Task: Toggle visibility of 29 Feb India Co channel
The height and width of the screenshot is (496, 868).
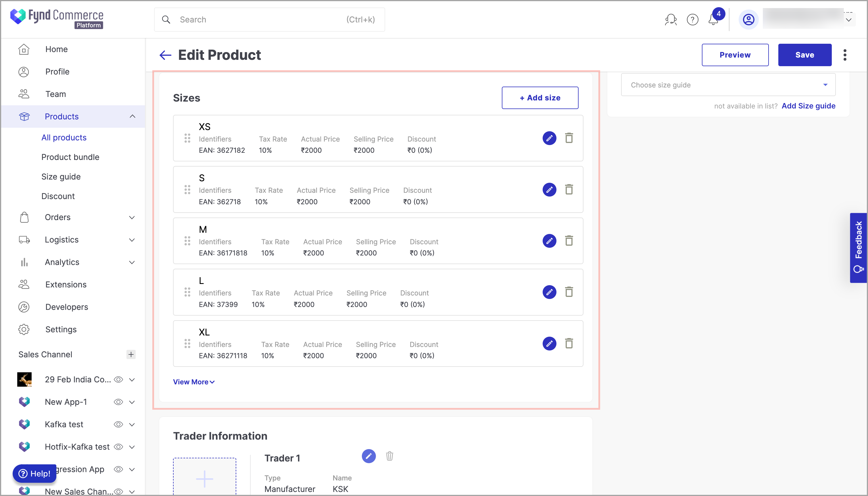Action: click(x=118, y=379)
